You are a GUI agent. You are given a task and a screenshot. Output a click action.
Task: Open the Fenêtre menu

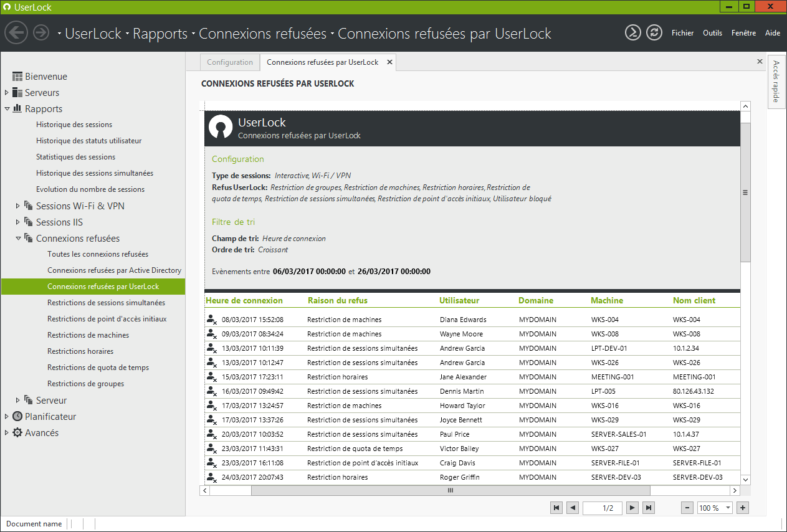click(x=744, y=33)
